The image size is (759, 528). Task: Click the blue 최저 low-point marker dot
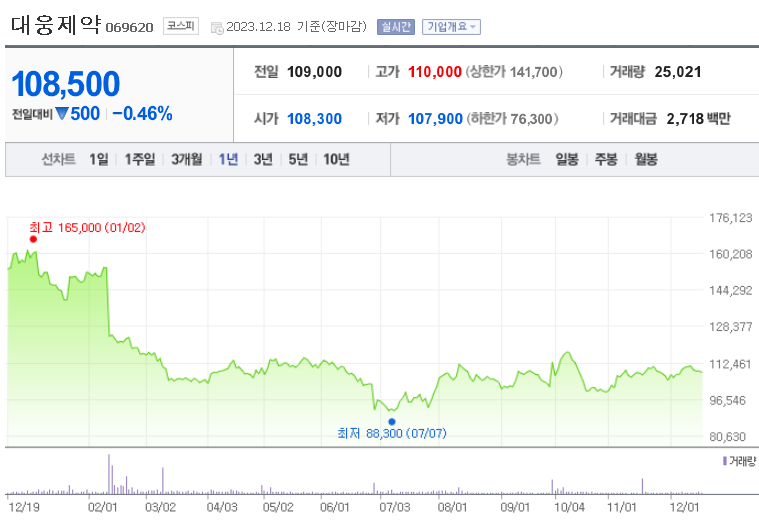tap(392, 422)
